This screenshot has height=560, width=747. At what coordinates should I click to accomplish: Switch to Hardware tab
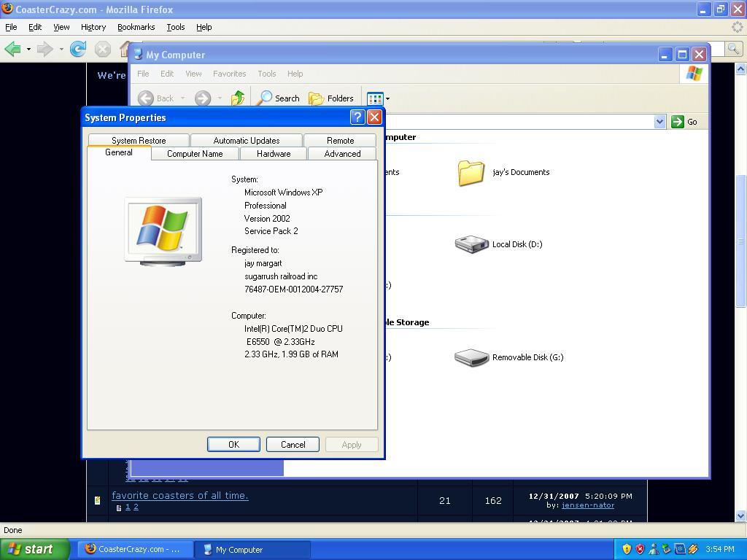[x=274, y=154]
